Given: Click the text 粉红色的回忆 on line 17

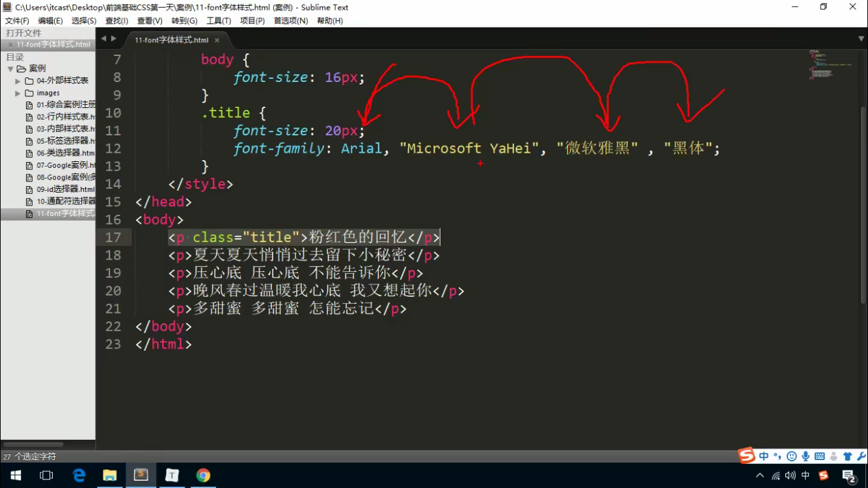Looking at the screenshot, I should point(358,237).
